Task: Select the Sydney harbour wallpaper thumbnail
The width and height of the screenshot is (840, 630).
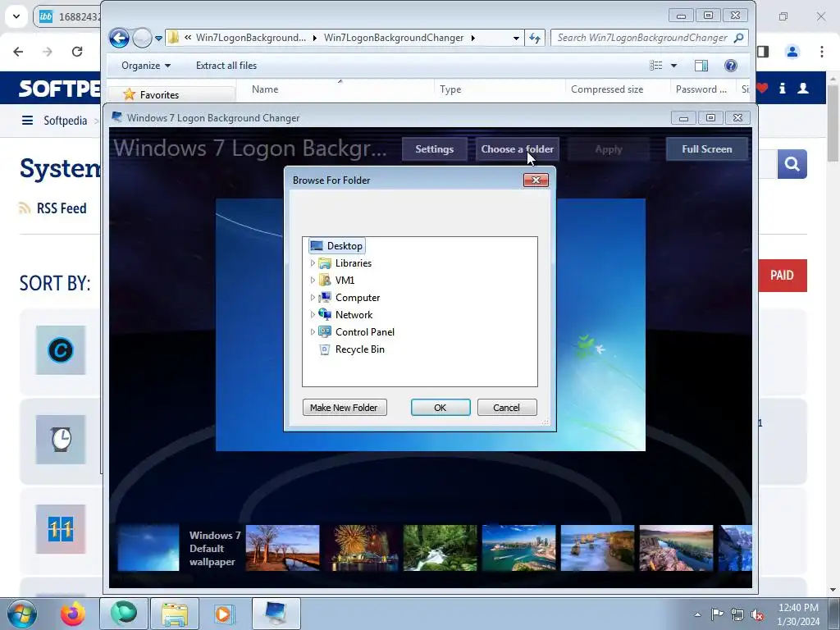Action: pos(518,548)
